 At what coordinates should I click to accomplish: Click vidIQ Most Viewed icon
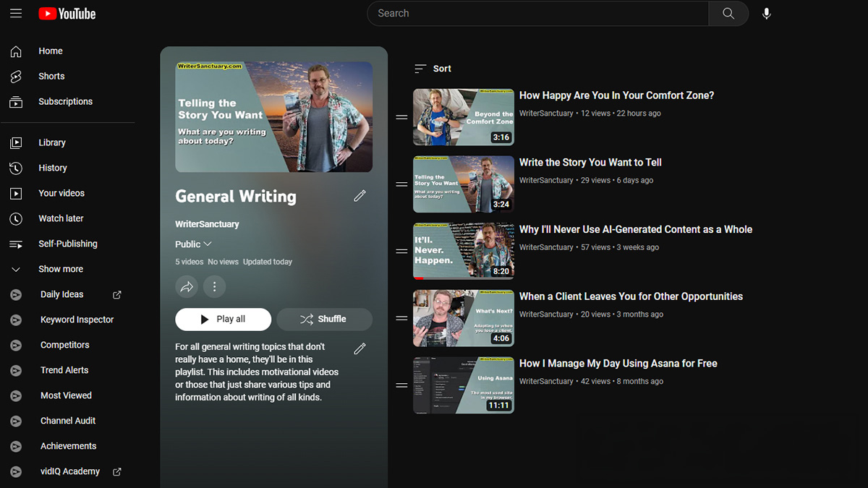pyautogui.click(x=16, y=396)
